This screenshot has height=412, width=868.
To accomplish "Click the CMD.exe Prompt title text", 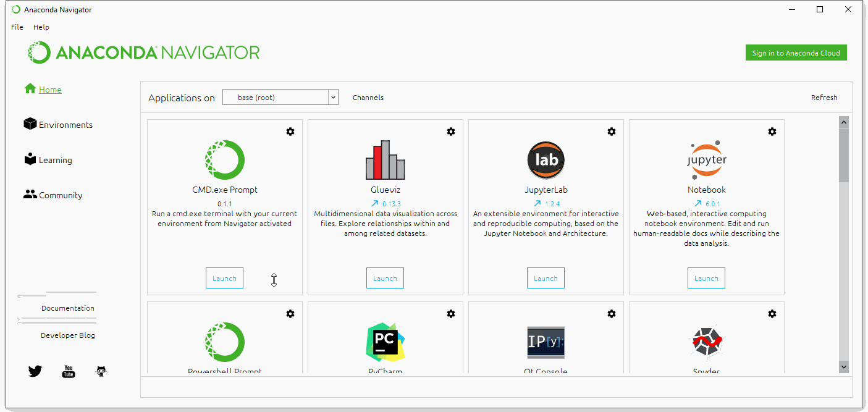I will [225, 190].
